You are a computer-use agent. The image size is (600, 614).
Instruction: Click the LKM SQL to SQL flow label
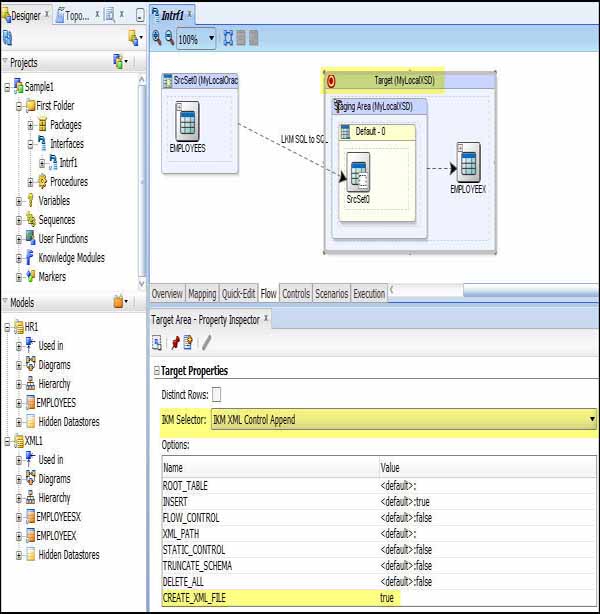303,139
